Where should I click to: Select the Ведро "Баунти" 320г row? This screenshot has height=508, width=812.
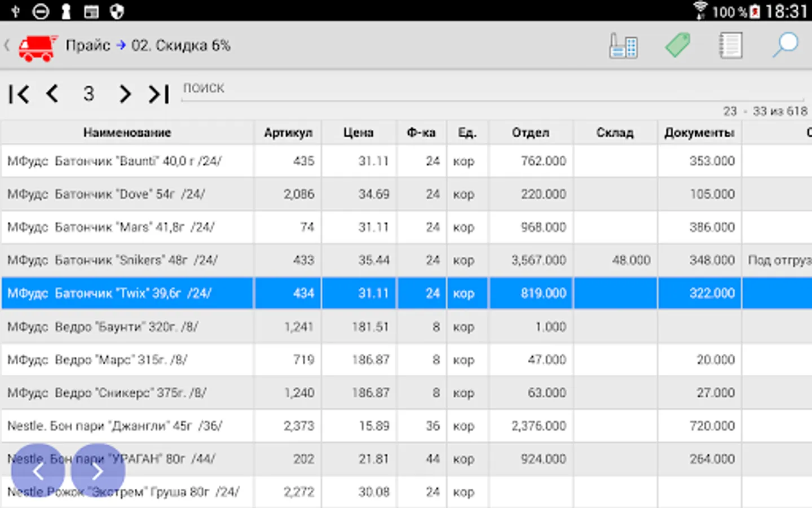point(406,326)
